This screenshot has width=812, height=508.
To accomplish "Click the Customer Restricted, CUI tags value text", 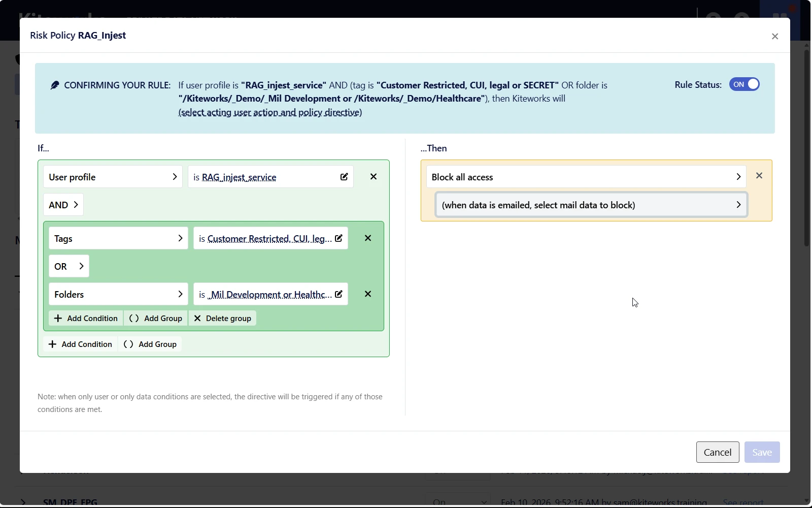I will 269,239.
